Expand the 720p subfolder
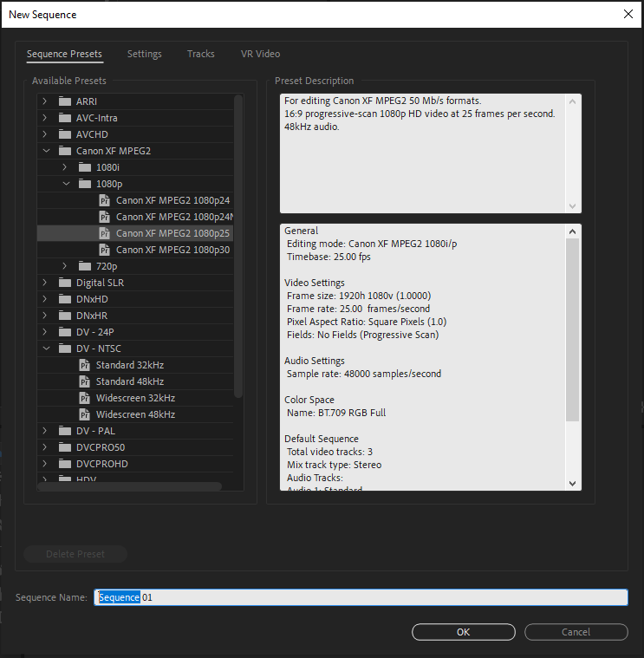The image size is (644, 658). click(64, 266)
